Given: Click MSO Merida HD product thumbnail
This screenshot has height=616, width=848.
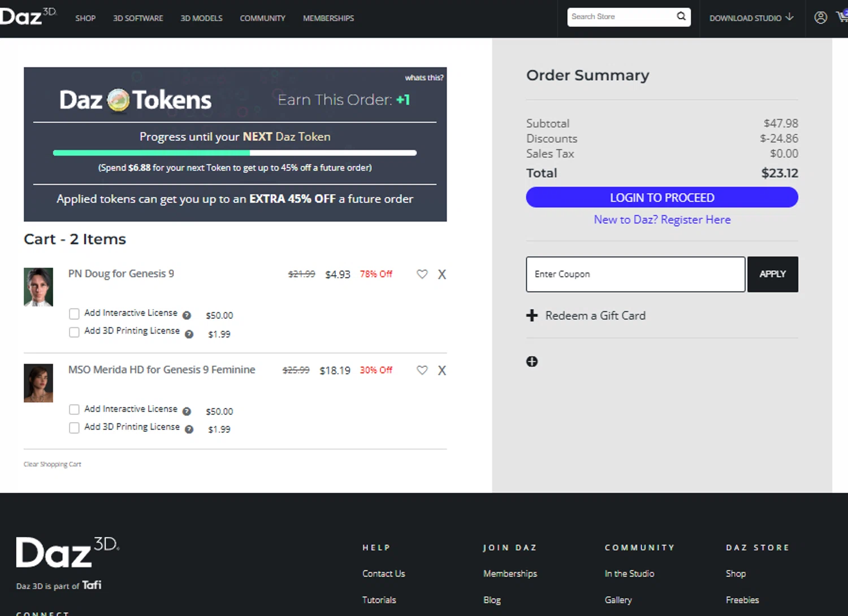Looking at the screenshot, I should click(38, 383).
